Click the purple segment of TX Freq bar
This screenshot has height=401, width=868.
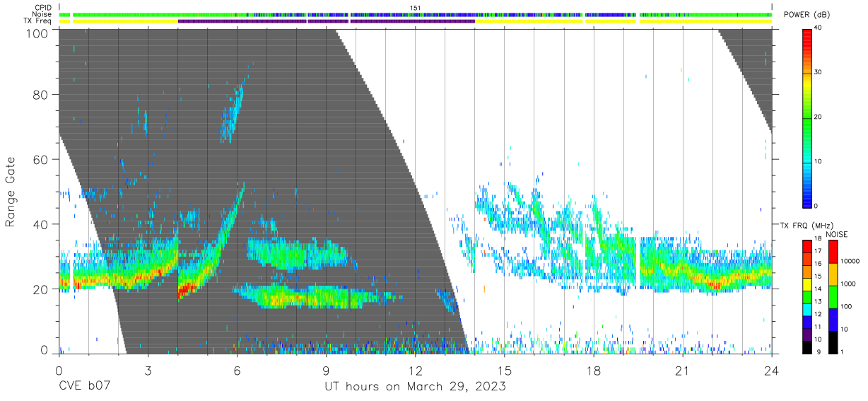pos(327,21)
